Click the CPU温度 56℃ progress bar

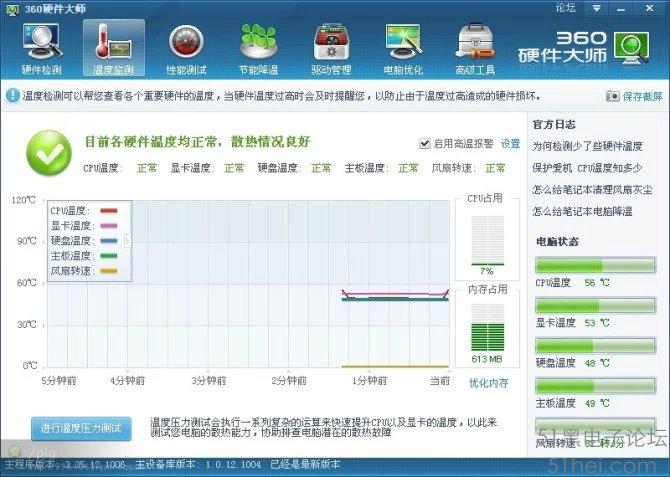pyautogui.click(x=595, y=265)
